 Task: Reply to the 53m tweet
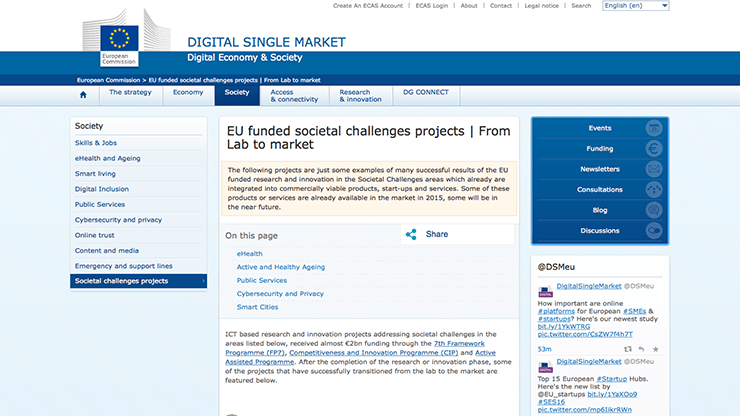(641, 349)
